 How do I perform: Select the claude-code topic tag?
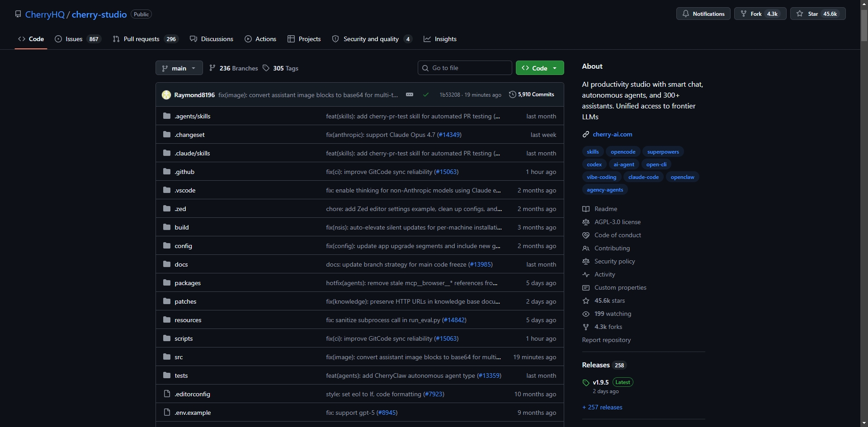(x=643, y=177)
